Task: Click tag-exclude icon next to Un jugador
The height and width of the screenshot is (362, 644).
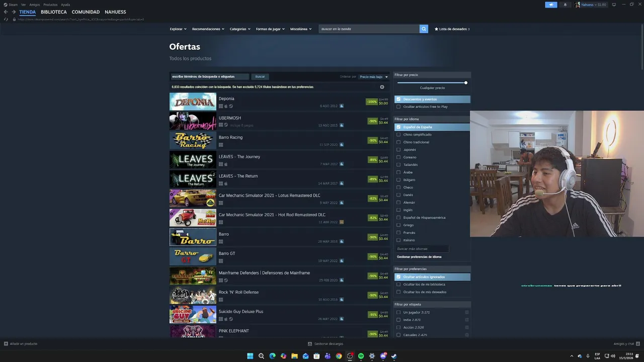Action: click(x=467, y=312)
